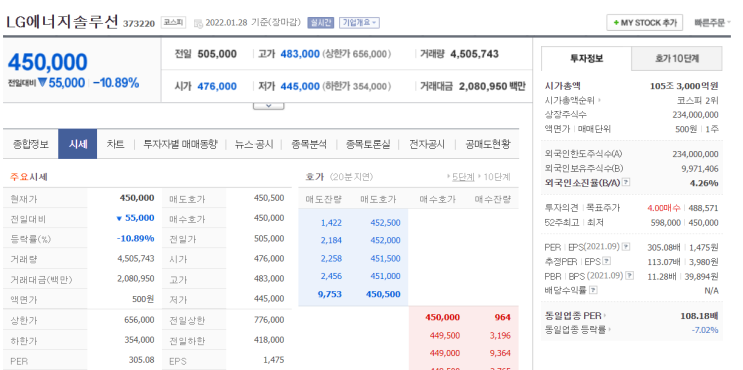
Task: Click the help icon beside 외국인소진율(B/A)
Action: pyautogui.click(x=626, y=182)
